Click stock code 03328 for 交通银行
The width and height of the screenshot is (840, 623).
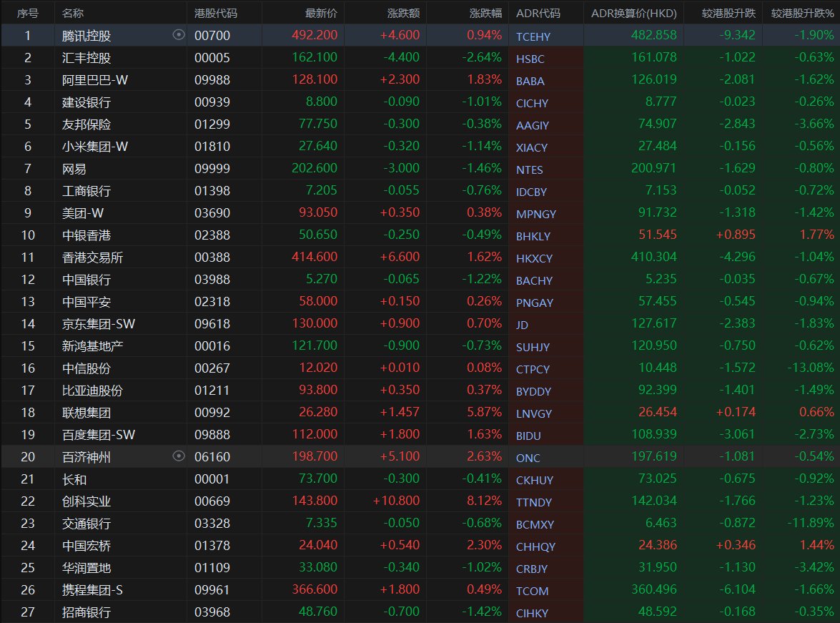[212, 524]
